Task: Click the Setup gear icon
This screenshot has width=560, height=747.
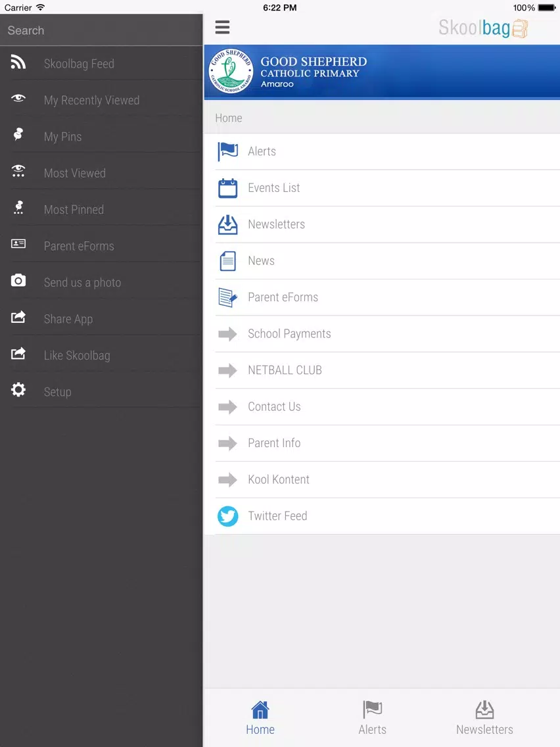Action: click(x=18, y=390)
